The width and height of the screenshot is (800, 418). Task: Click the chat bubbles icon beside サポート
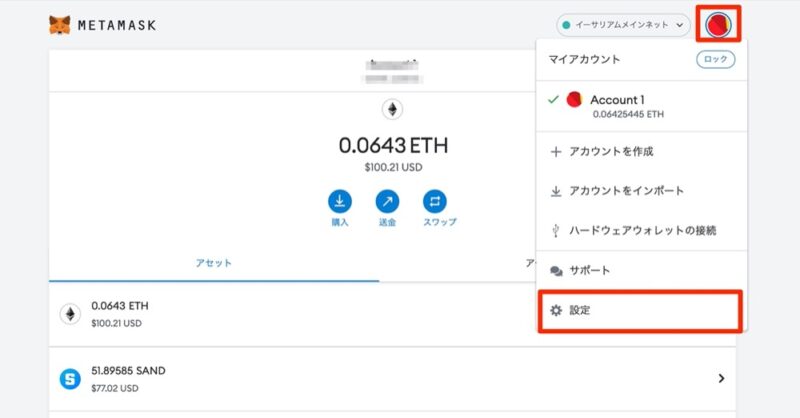coord(556,271)
